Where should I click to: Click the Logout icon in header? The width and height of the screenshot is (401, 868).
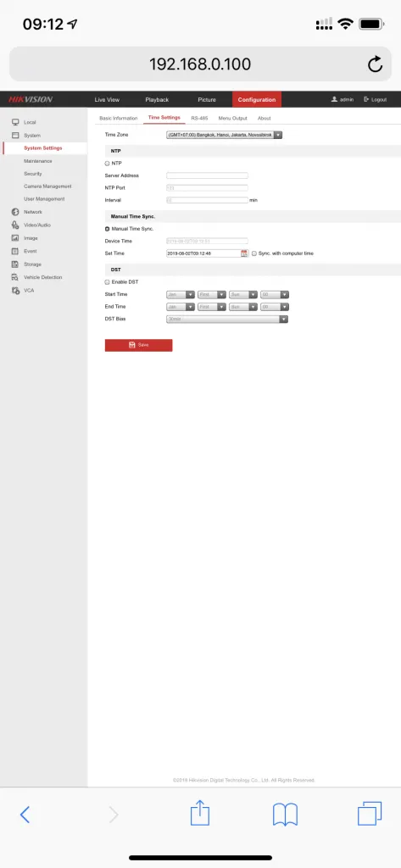[x=366, y=100]
